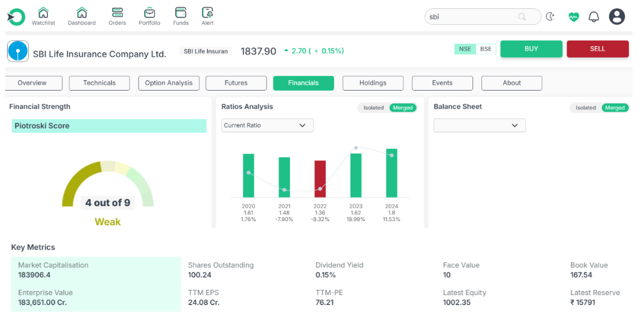Viewport: 644px width, 319px height.
Task: Click the notification bell icon
Action: coord(594,17)
